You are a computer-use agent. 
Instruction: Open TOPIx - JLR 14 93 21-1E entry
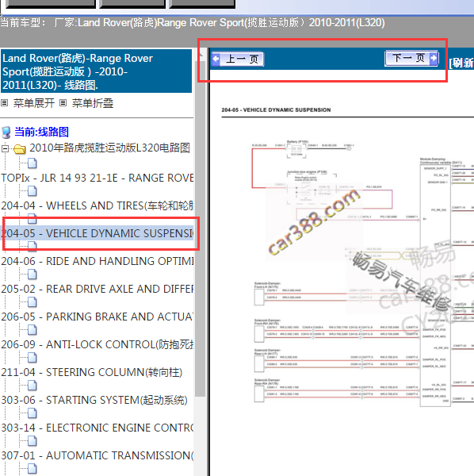(97, 178)
